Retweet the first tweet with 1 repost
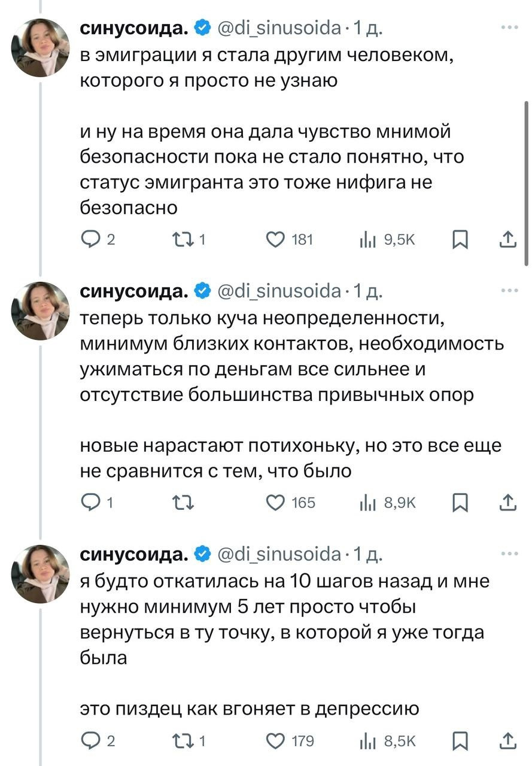Screen dimensions: 532x766 [178, 240]
